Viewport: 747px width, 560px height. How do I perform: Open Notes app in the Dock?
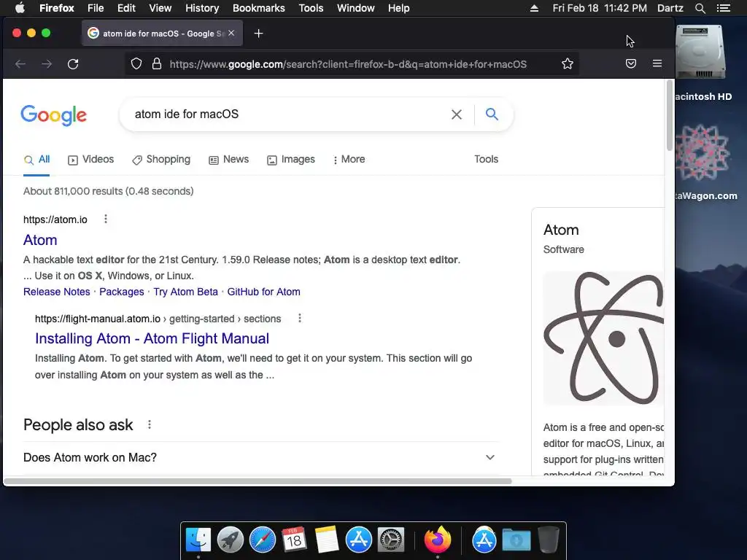pyautogui.click(x=326, y=540)
